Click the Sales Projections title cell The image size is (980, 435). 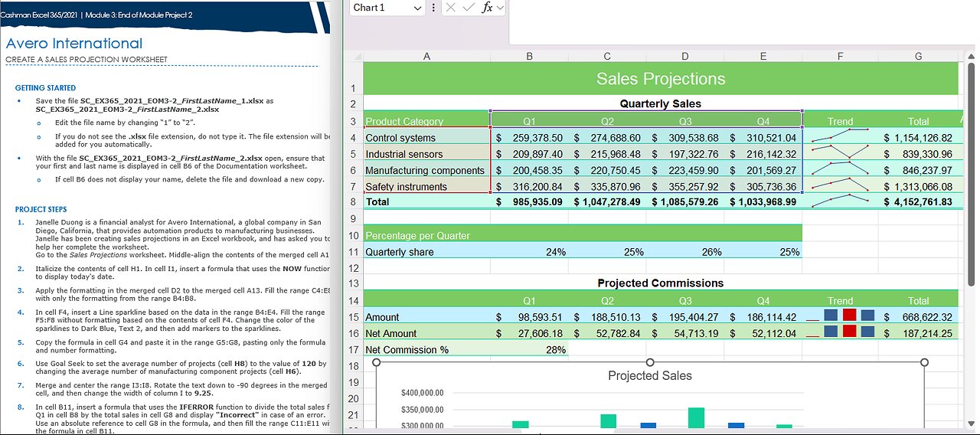click(x=661, y=79)
